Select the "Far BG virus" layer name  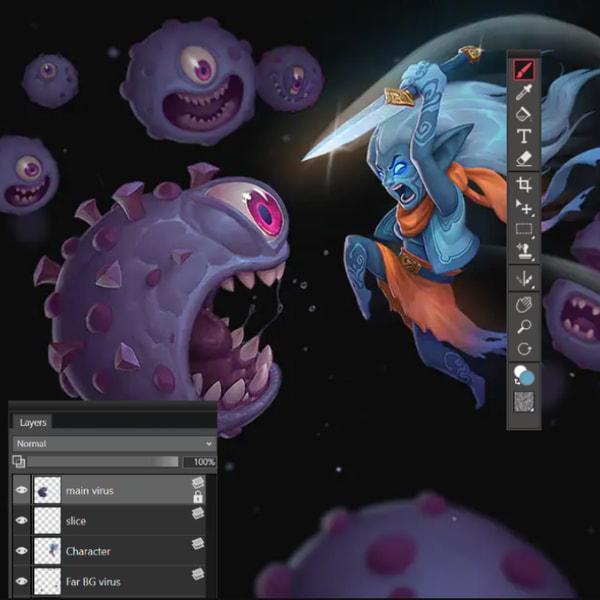click(93, 582)
